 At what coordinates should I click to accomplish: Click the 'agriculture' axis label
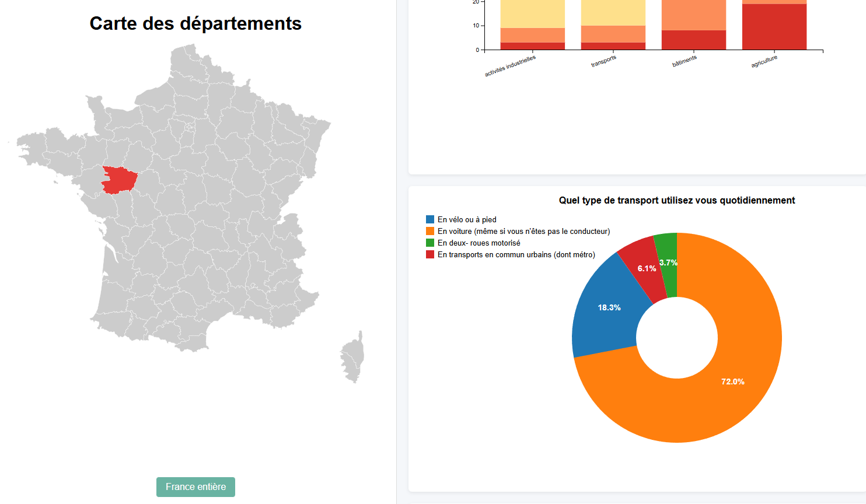764,62
